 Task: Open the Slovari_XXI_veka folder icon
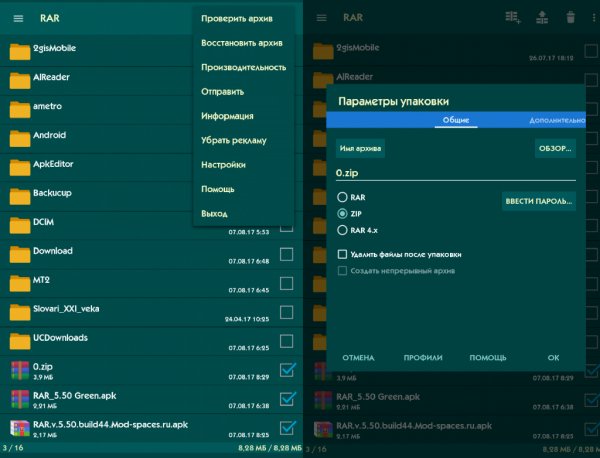tap(20, 312)
